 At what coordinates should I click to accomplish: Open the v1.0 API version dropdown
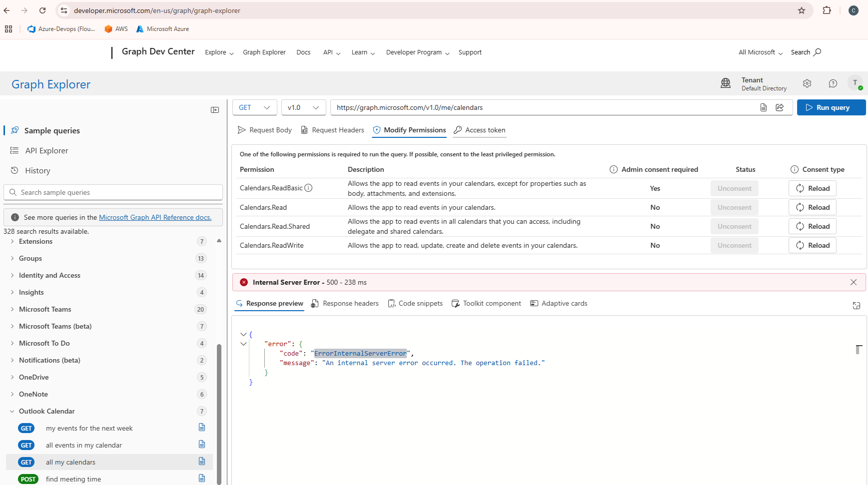pyautogui.click(x=304, y=107)
